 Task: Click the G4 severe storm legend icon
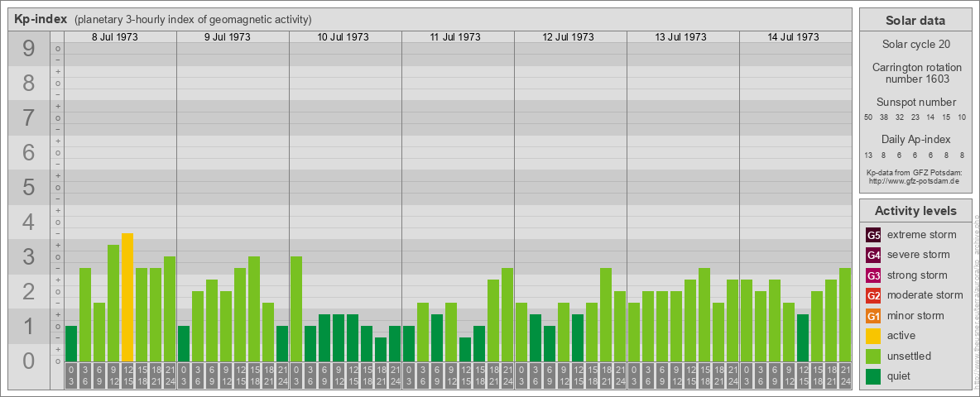point(873,256)
